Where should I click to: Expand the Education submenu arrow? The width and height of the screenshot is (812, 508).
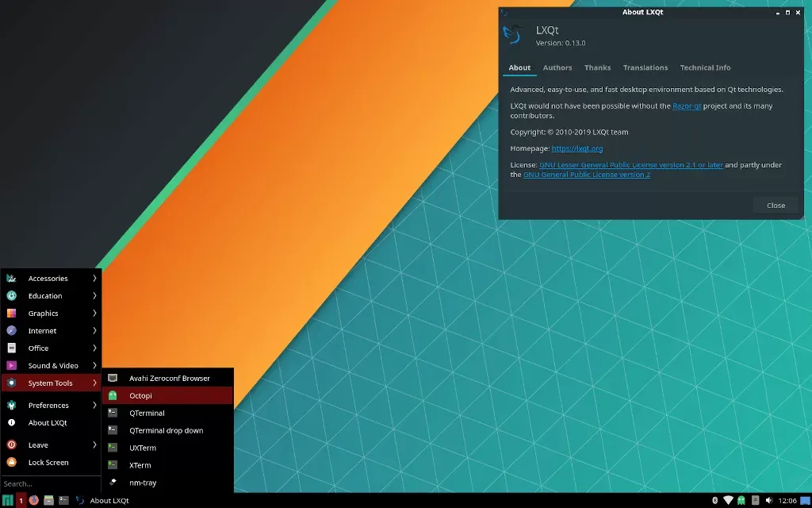pyautogui.click(x=95, y=295)
